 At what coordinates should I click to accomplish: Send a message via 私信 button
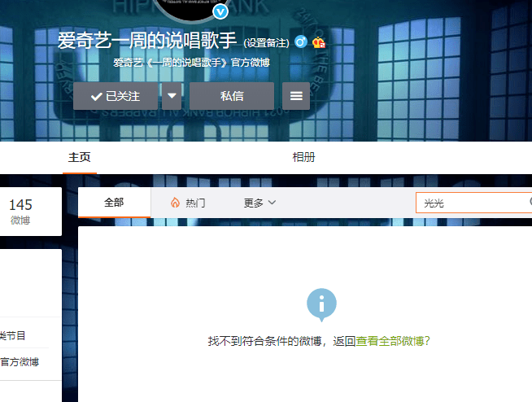[232, 96]
